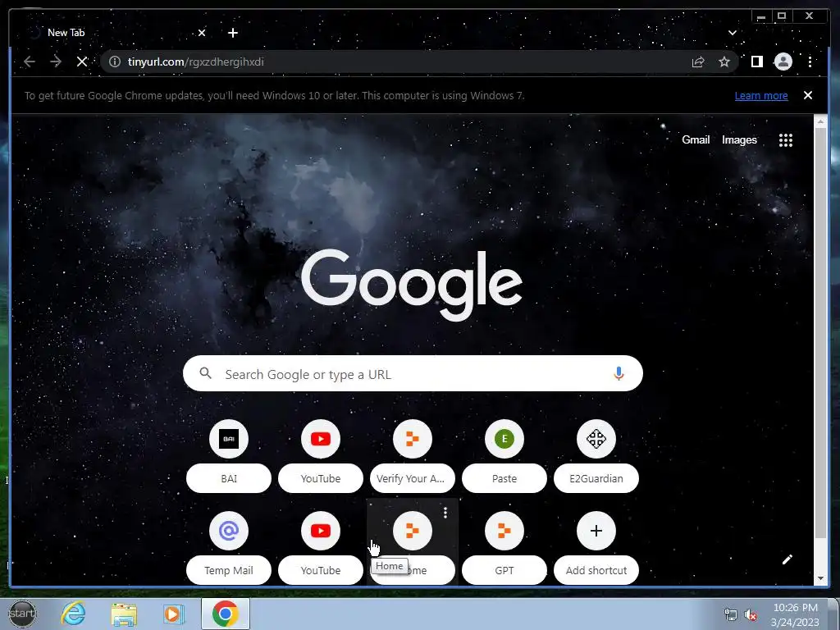This screenshot has height=630, width=840.
Task: Go back to previous page
Action: (x=30, y=62)
